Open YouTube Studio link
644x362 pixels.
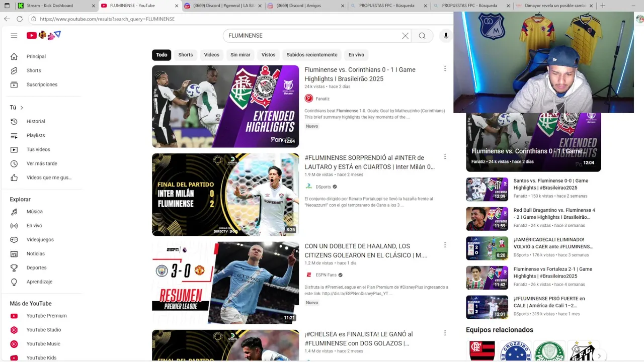click(x=43, y=330)
